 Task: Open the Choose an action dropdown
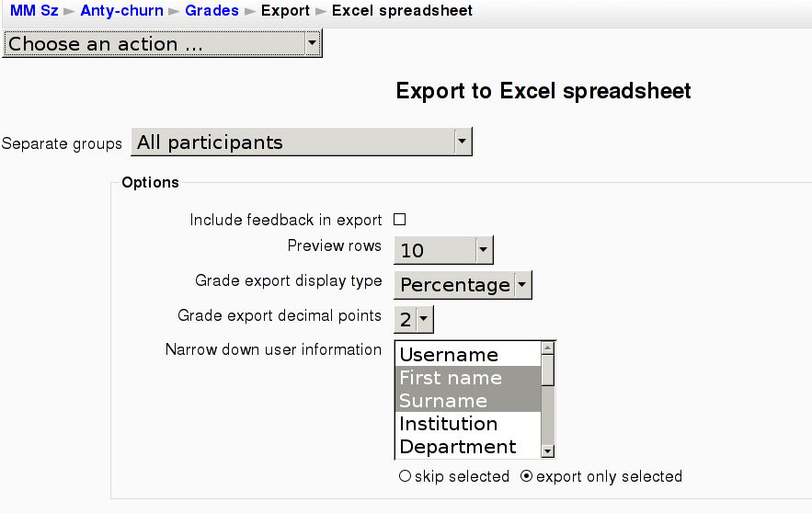[162, 43]
